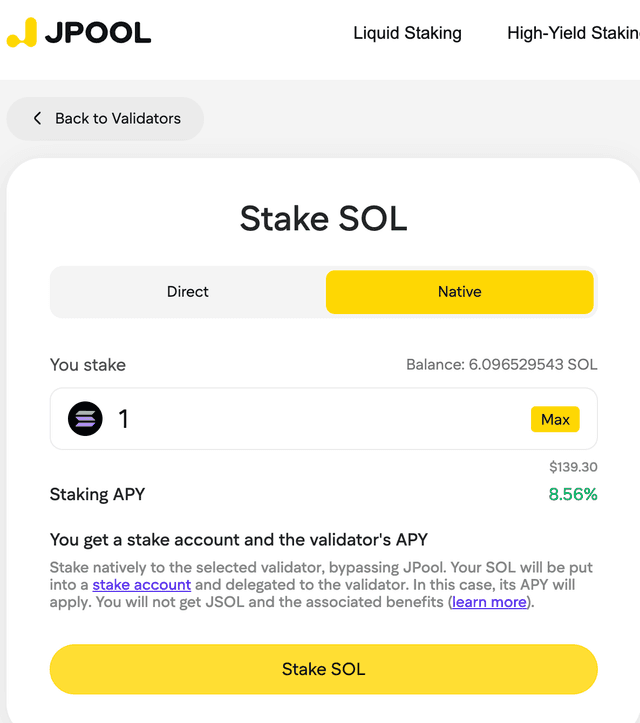Screen dimensions: 640x723
Task: Confirm with the Stake SOL button
Action: click(x=324, y=669)
